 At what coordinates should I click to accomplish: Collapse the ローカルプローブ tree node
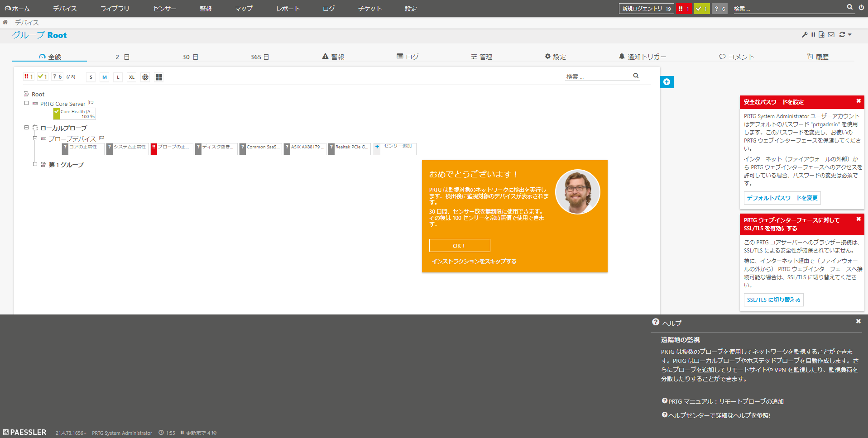pyautogui.click(x=26, y=128)
